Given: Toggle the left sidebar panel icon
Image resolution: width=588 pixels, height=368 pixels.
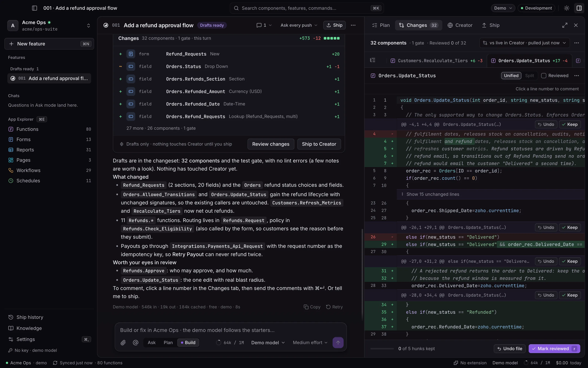Looking at the screenshot, I should 35,8.
